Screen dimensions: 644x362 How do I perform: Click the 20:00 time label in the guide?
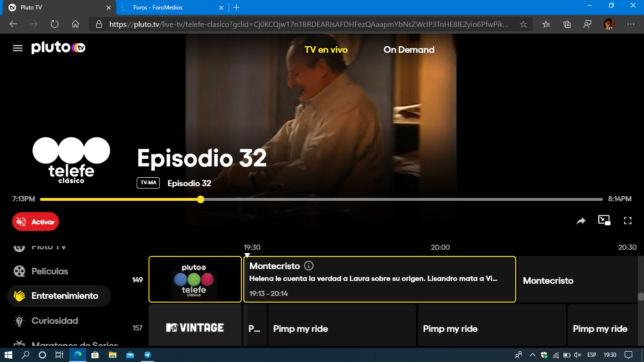(x=440, y=247)
